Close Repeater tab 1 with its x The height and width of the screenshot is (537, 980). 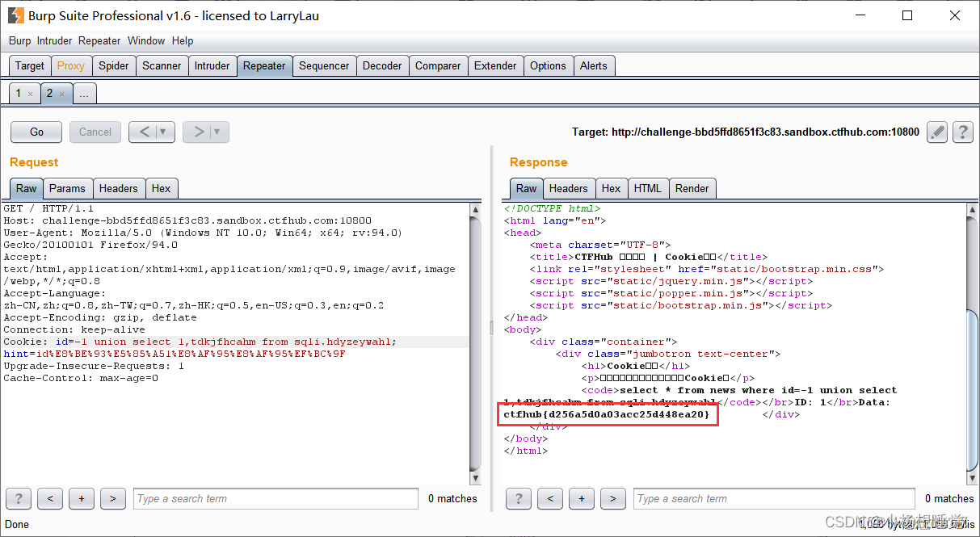[x=30, y=94]
